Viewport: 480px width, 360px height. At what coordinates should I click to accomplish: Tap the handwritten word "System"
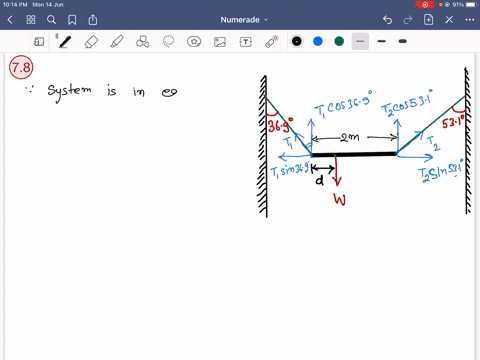coord(69,92)
